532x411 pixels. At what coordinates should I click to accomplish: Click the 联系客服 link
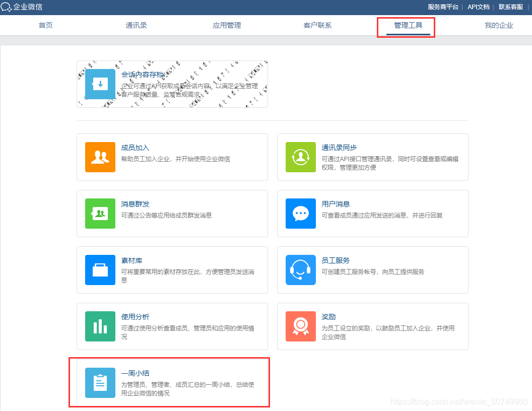coord(511,7)
